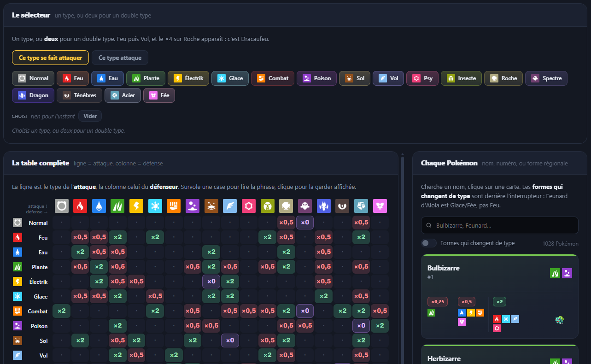Click the Plante row icon in the table
The height and width of the screenshot is (364, 591).
point(18,267)
